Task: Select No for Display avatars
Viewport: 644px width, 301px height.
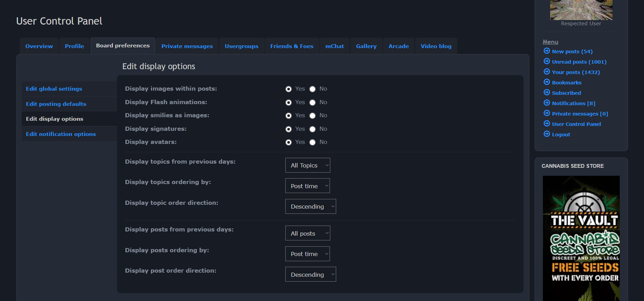Action: click(312, 142)
